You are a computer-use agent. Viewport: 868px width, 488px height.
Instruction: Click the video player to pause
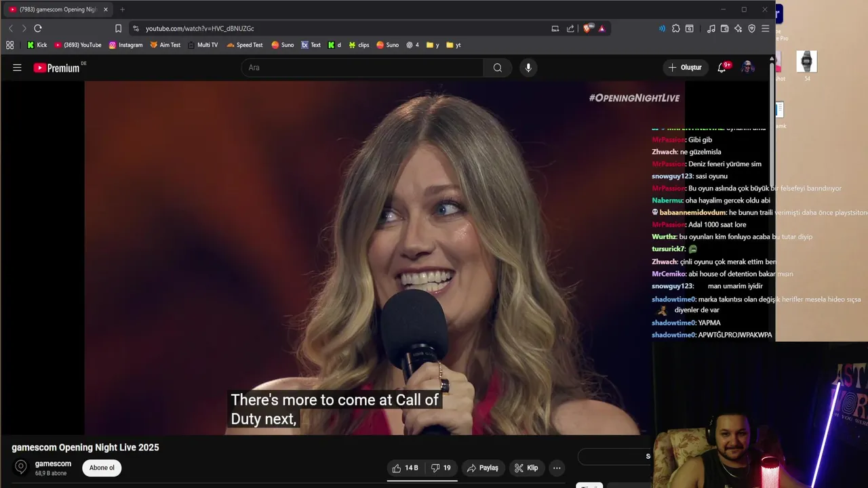click(384, 258)
